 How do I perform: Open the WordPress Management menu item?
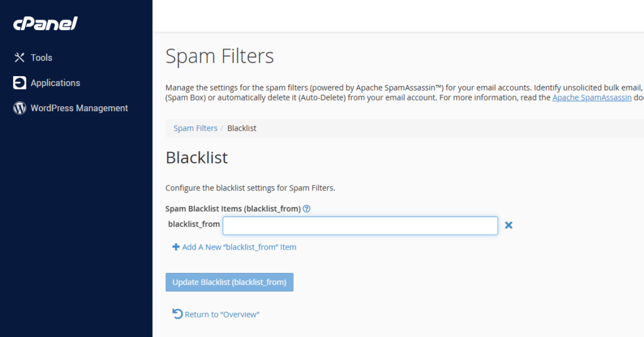point(79,108)
